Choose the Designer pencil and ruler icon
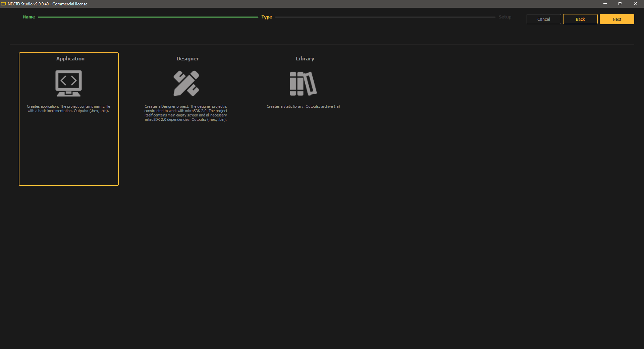Screen dimensions: 644x349 pos(186,83)
